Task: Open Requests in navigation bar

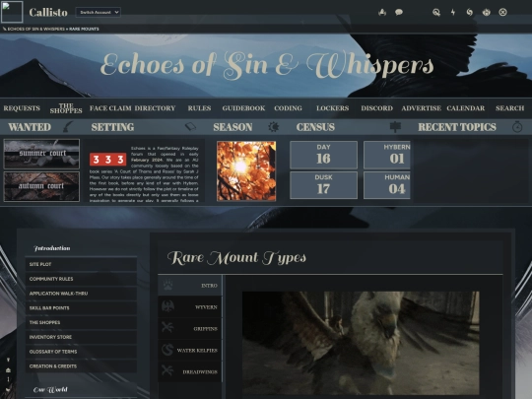Action: click(22, 108)
